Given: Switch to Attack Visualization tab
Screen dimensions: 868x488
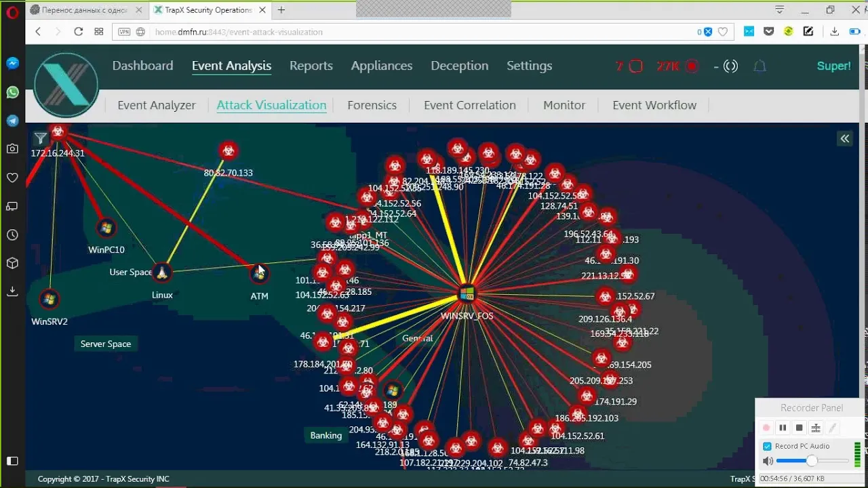Looking at the screenshot, I should [271, 105].
